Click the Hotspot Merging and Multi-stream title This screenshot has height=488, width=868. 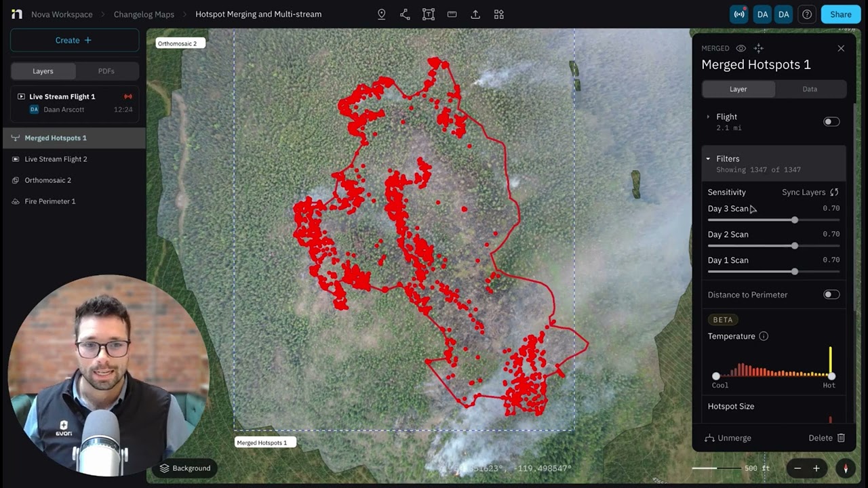click(258, 14)
